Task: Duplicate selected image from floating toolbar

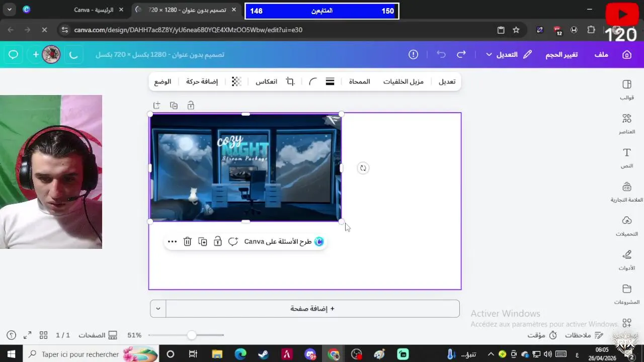Action: (203, 242)
